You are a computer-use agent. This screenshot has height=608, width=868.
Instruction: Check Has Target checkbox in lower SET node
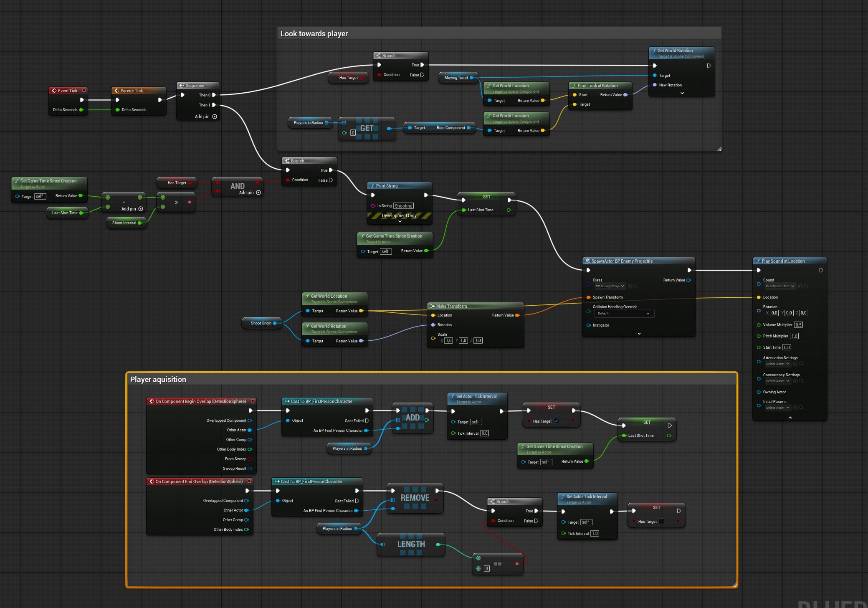661,521
